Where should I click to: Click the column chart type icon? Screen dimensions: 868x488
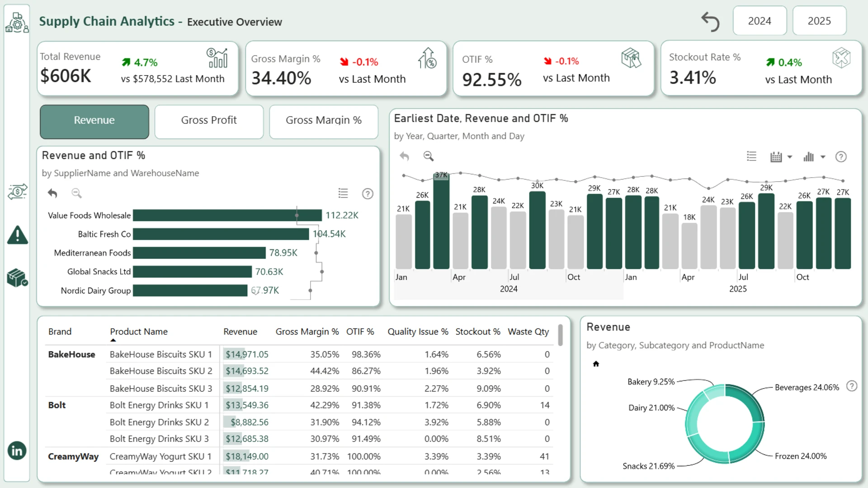(808, 157)
